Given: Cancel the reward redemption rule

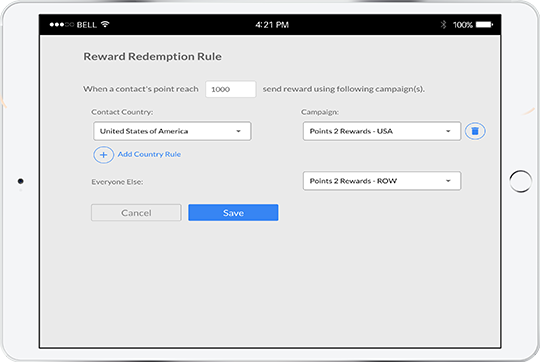Looking at the screenshot, I should tap(136, 213).
